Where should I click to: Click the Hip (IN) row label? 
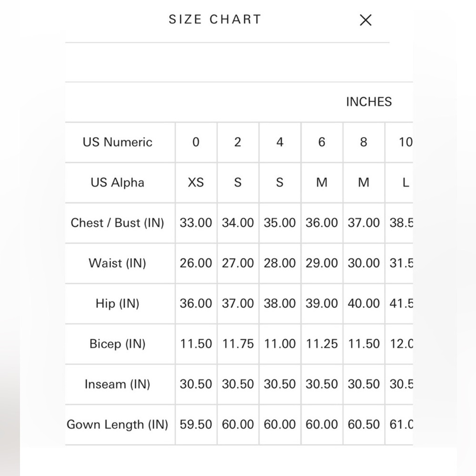(x=118, y=304)
